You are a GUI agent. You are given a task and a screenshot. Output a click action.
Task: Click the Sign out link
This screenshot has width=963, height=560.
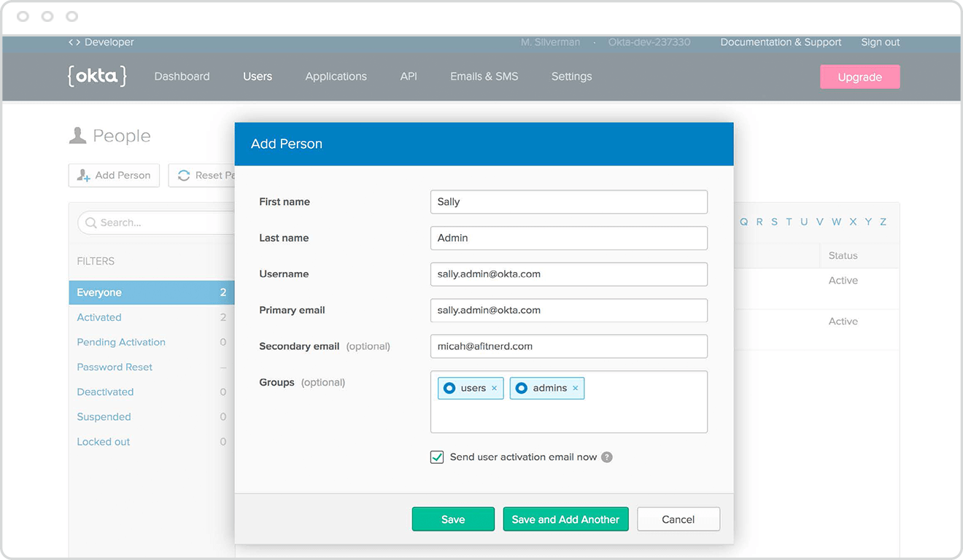[880, 42]
